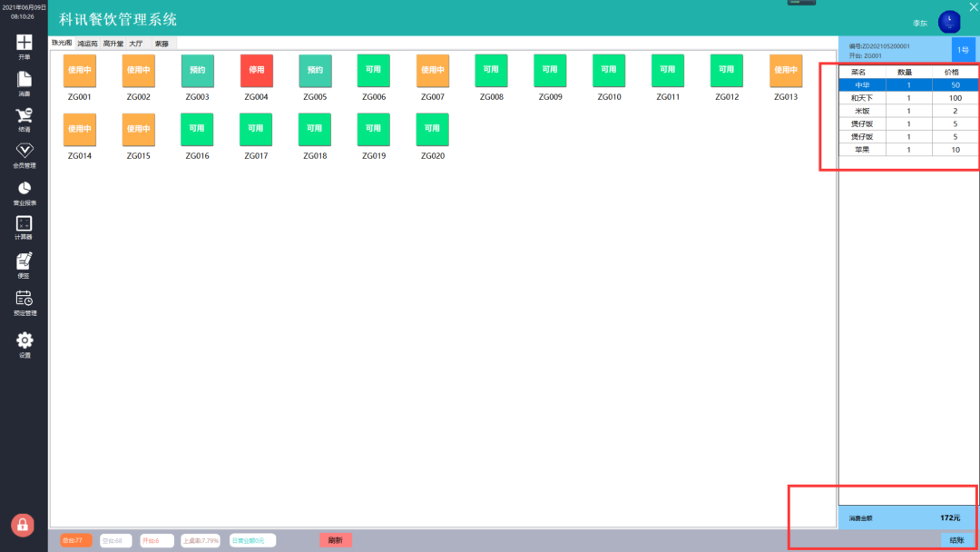The image size is (980, 552).
Task: Click the 总台:77 total tables badge
Action: point(76,541)
